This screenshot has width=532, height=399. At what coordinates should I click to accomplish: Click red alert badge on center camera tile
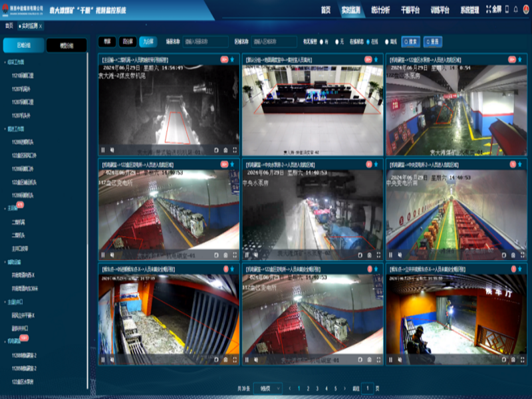click(368, 164)
